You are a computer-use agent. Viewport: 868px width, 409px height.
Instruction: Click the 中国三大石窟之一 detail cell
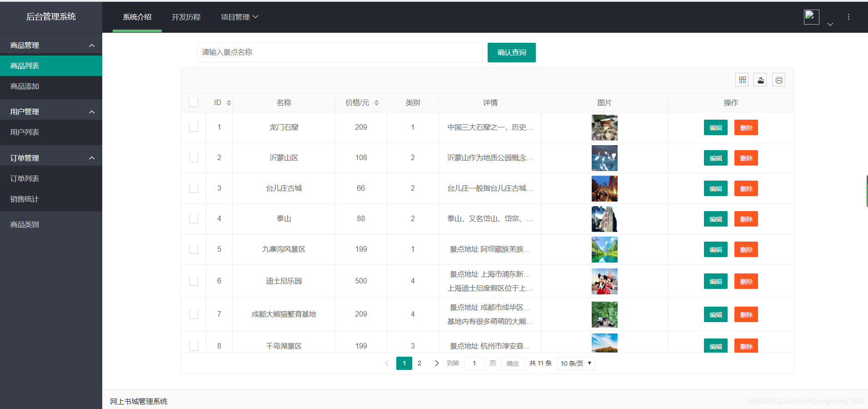point(490,127)
